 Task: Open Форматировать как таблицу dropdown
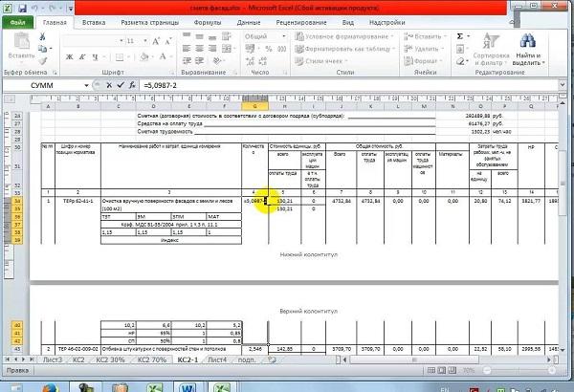pyautogui.click(x=345, y=49)
